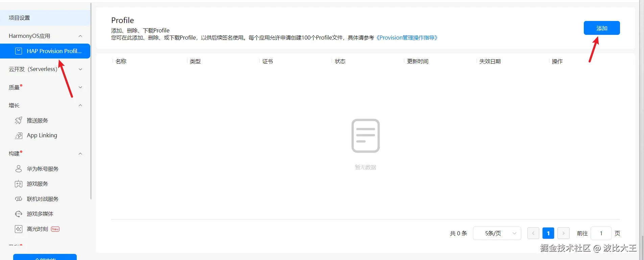Click the rocket icon beside 推送服务

tap(19, 120)
